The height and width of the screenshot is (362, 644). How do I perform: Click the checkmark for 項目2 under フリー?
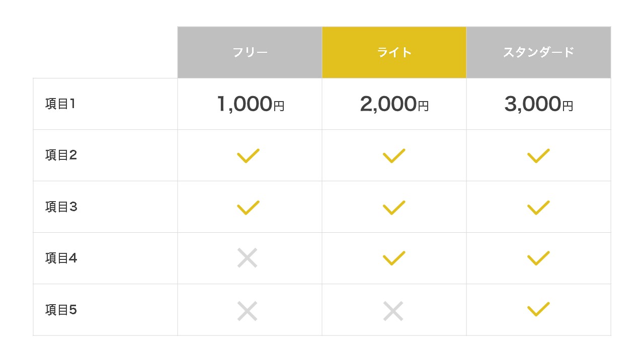[248, 156]
